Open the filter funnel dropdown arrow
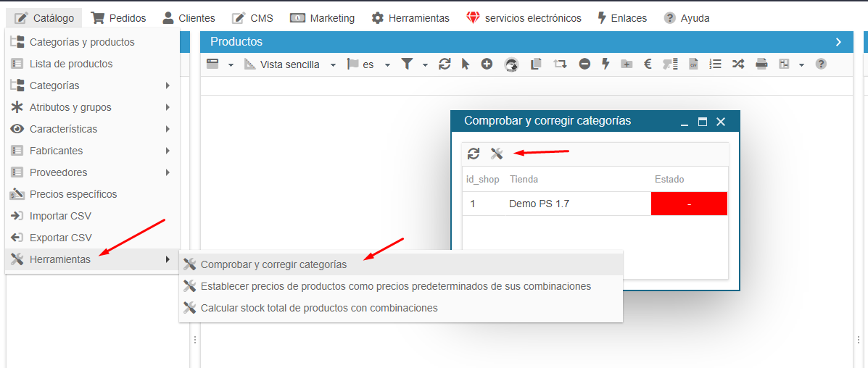 coord(425,65)
